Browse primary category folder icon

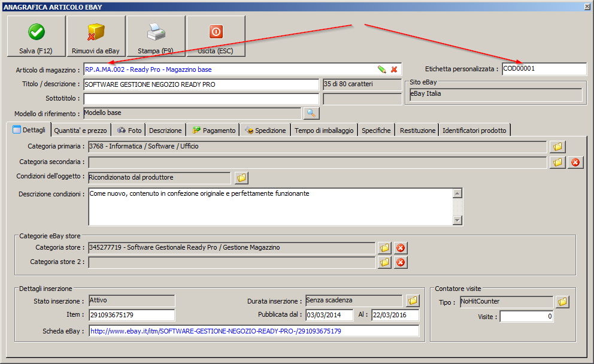(x=557, y=147)
